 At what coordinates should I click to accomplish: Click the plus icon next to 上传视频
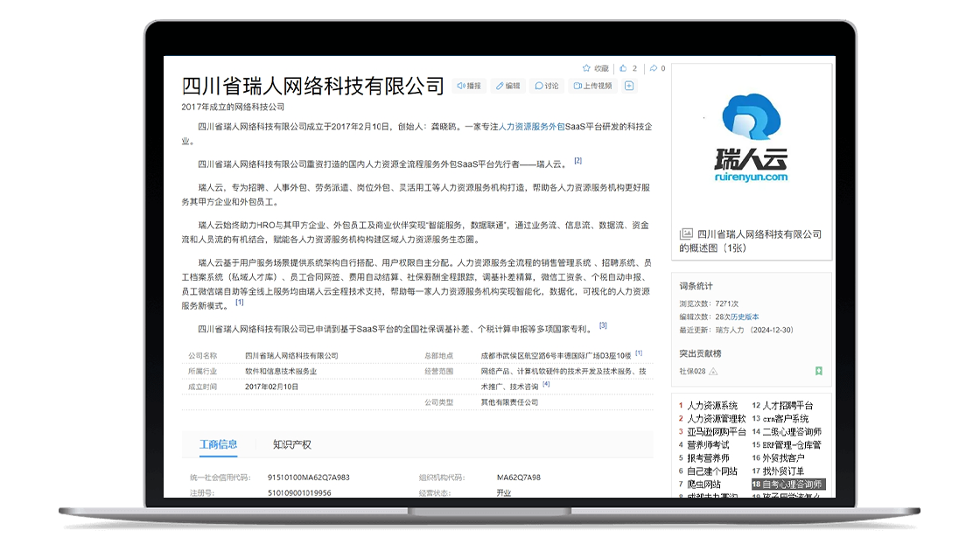pyautogui.click(x=628, y=86)
